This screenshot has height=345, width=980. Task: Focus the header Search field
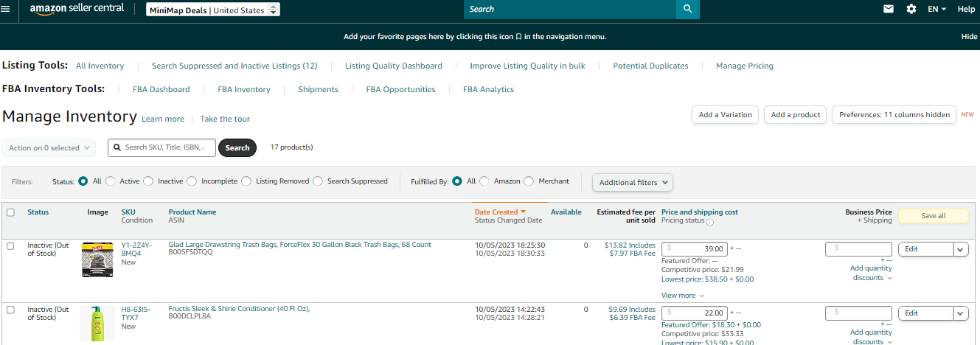(x=570, y=9)
